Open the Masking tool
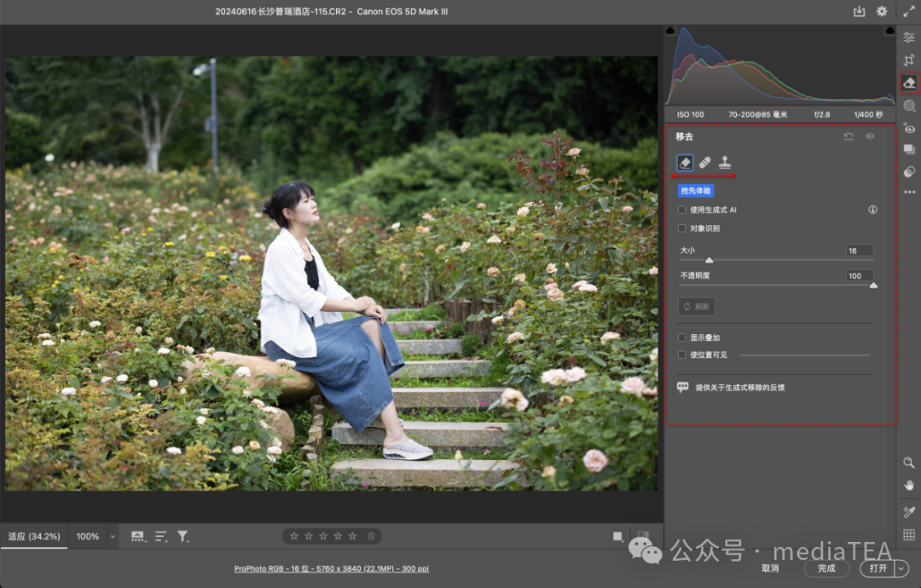 pyautogui.click(x=909, y=106)
